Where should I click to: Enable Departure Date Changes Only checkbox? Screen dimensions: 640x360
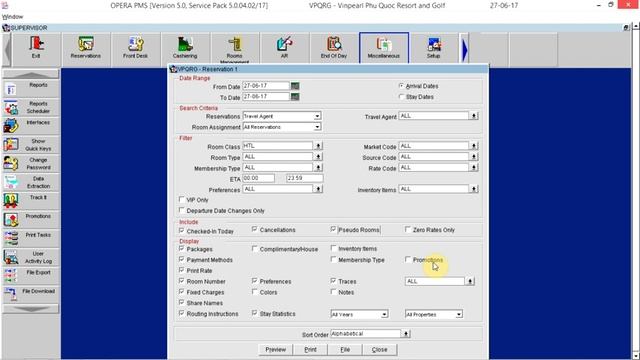coord(182,210)
